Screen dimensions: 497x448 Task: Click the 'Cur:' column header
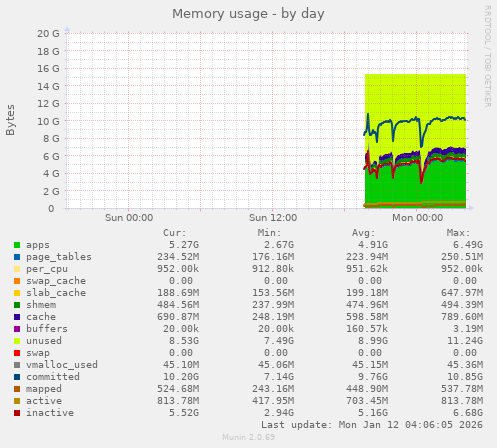pos(175,233)
